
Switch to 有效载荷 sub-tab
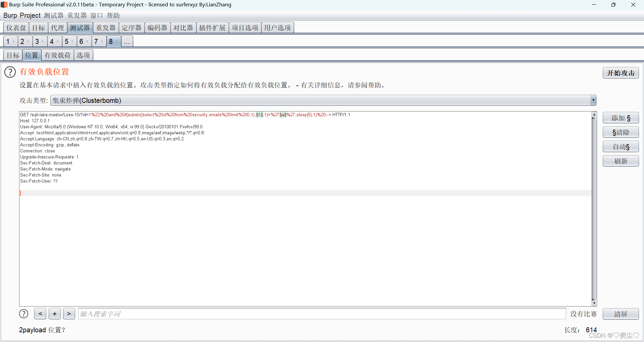pos(58,55)
